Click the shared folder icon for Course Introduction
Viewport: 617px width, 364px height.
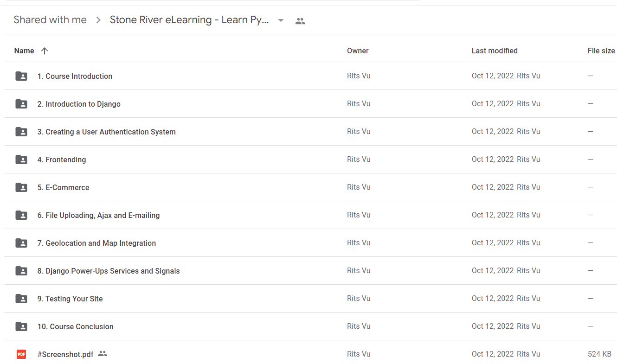(21, 76)
